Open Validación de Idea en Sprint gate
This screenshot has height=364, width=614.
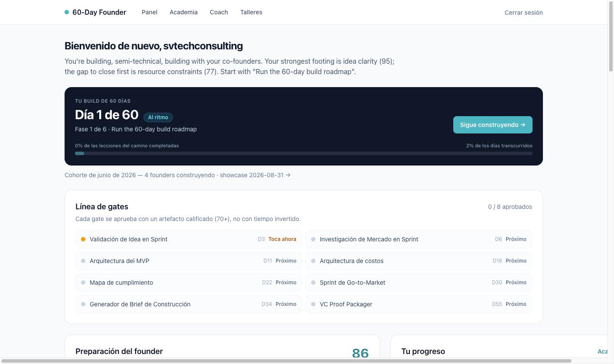coord(188,239)
